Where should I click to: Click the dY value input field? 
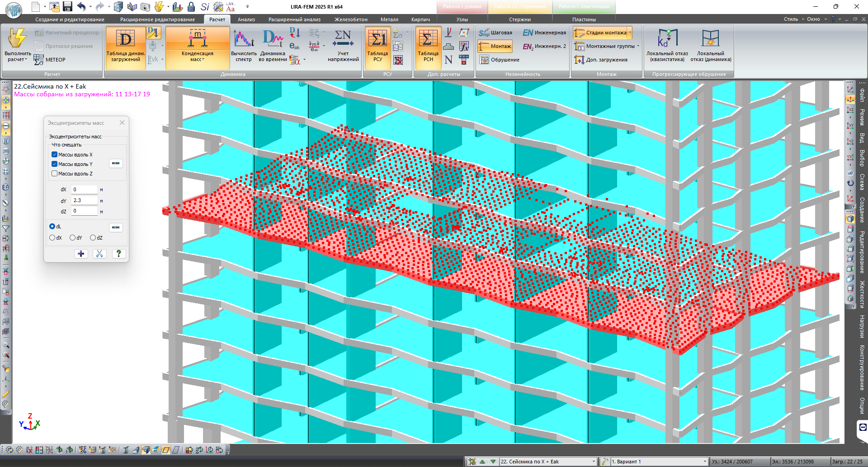85,200
